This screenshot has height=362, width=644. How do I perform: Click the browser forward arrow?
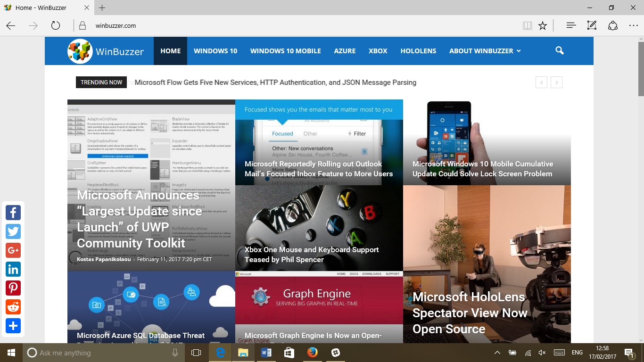[x=33, y=25]
